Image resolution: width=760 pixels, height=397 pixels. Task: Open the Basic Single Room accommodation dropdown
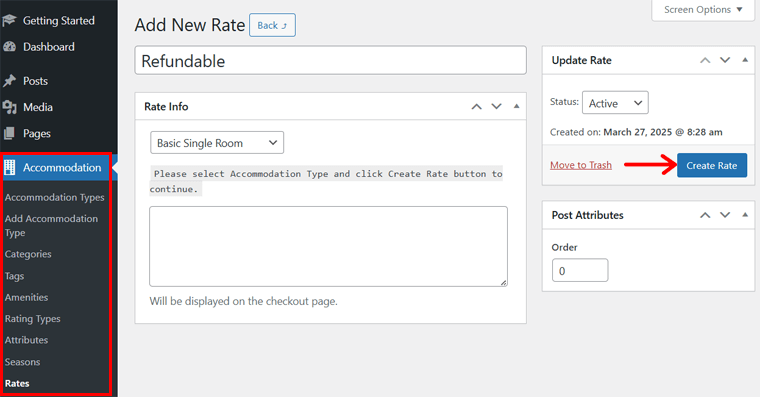[x=217, y=143]
